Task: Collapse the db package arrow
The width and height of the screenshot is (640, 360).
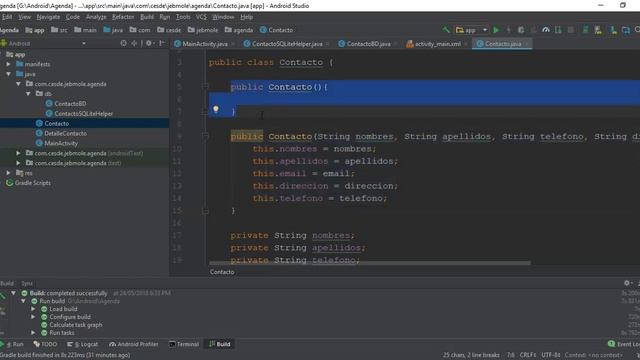Action: [x=28, y=93]
